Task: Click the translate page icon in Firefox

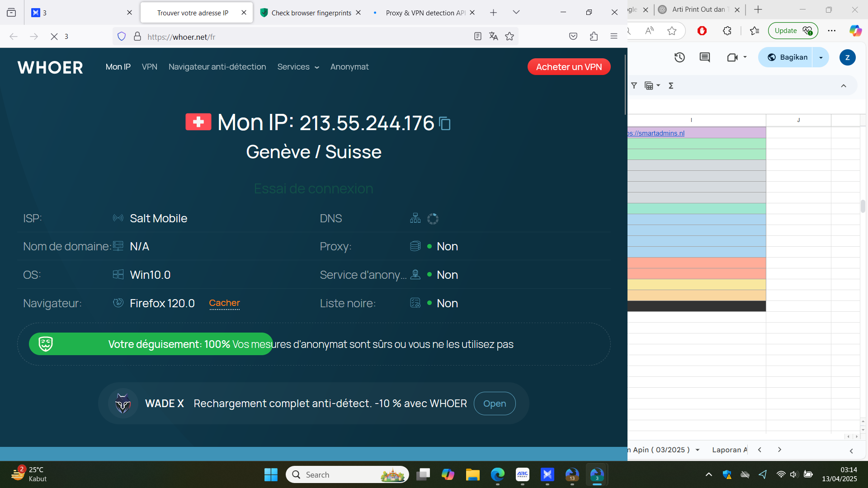Action: pyautogui.click(x=493, y=37)
